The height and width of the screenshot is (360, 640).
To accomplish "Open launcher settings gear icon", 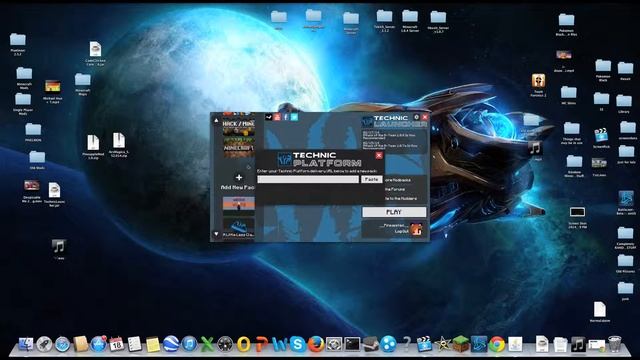I will coord(416,117).
